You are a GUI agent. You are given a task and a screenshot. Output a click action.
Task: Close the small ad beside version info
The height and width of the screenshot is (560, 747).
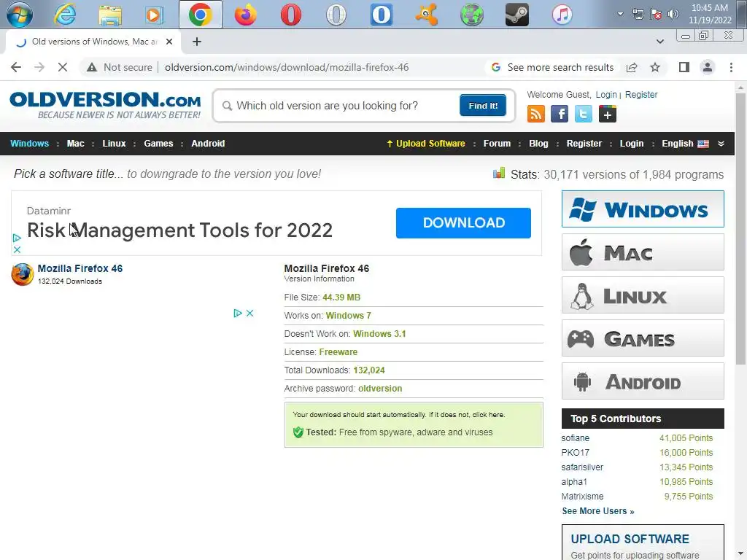[x=249, y=313]
